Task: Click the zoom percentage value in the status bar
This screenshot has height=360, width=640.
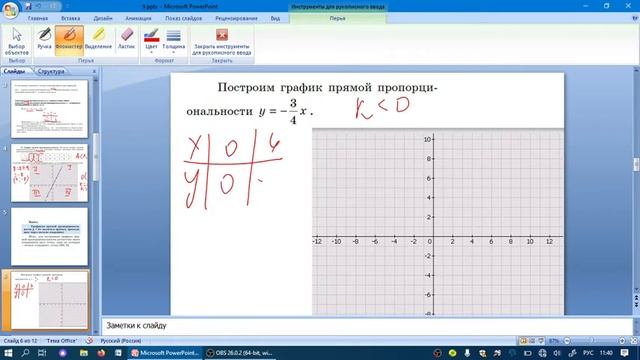Action: [x=554, y=340]
